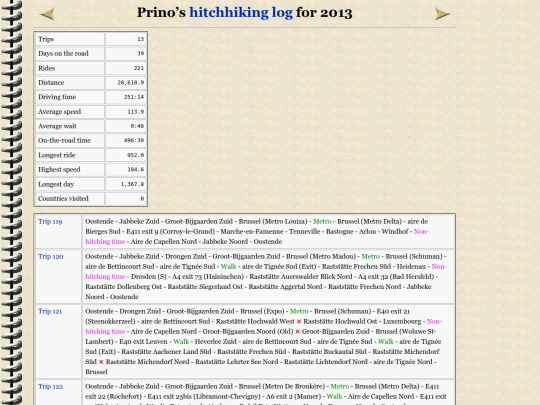Open the Trip 122 link

(50, 386)
